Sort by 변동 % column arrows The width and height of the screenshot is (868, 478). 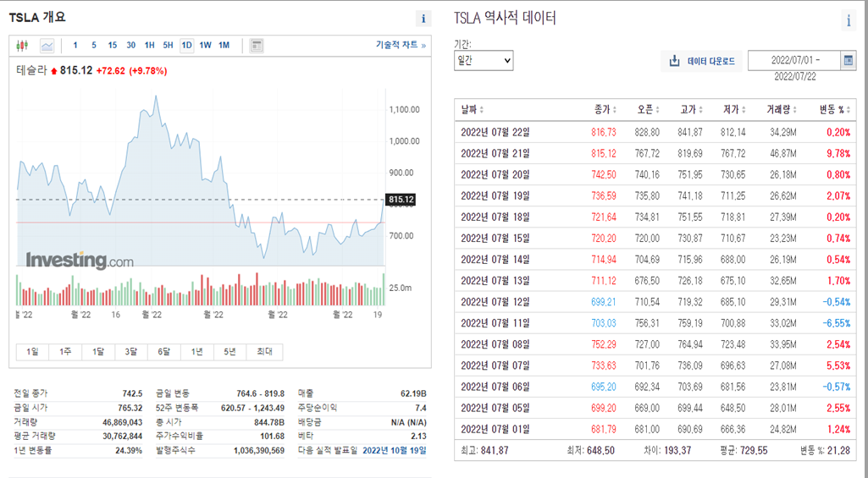pyautogui.click(x=849, y=110)
